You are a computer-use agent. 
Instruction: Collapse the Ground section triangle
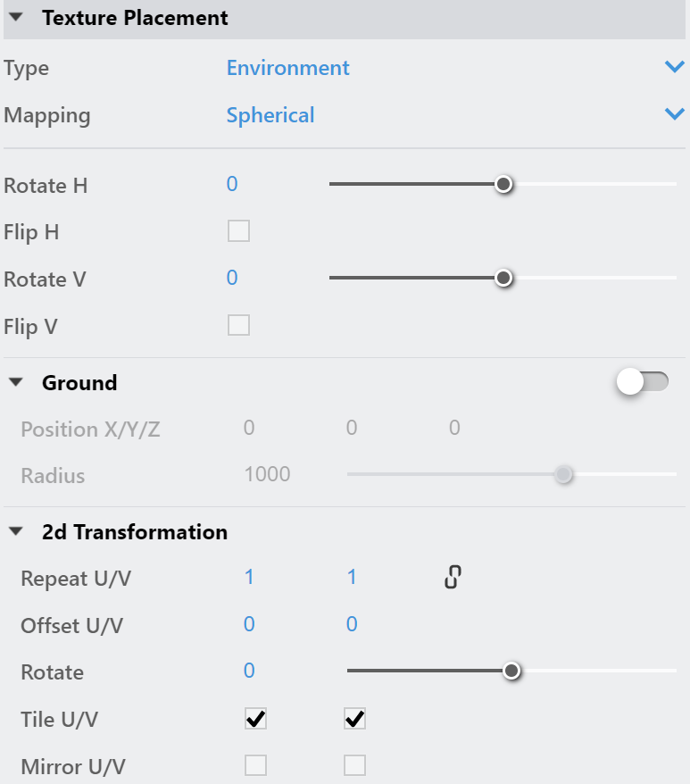tap(16, 382)
